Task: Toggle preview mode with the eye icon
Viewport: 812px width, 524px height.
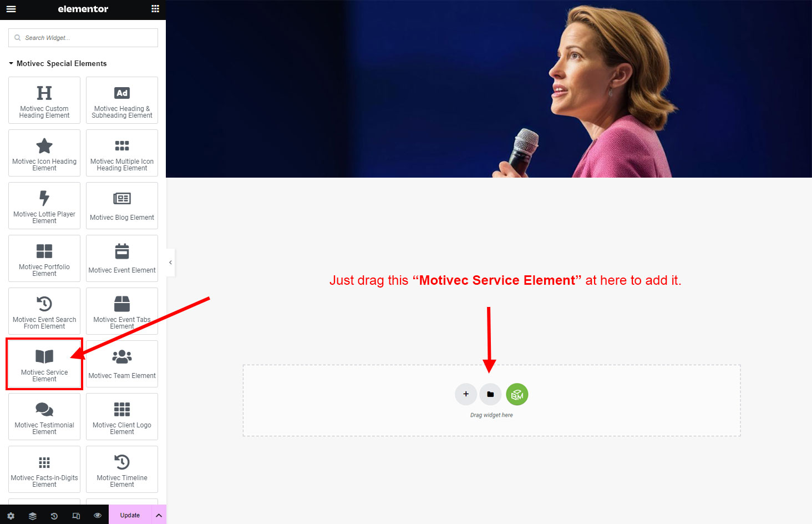Action: 98,516
